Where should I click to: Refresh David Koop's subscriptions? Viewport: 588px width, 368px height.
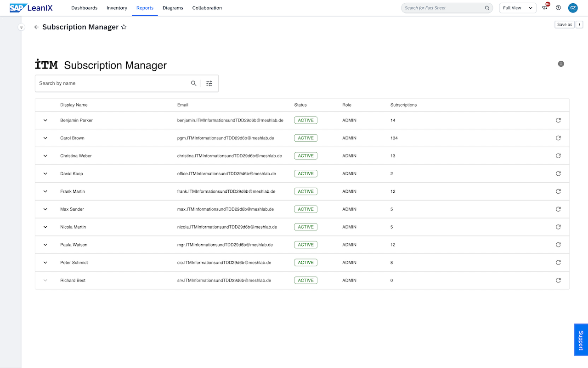click(x=558, y=173)
